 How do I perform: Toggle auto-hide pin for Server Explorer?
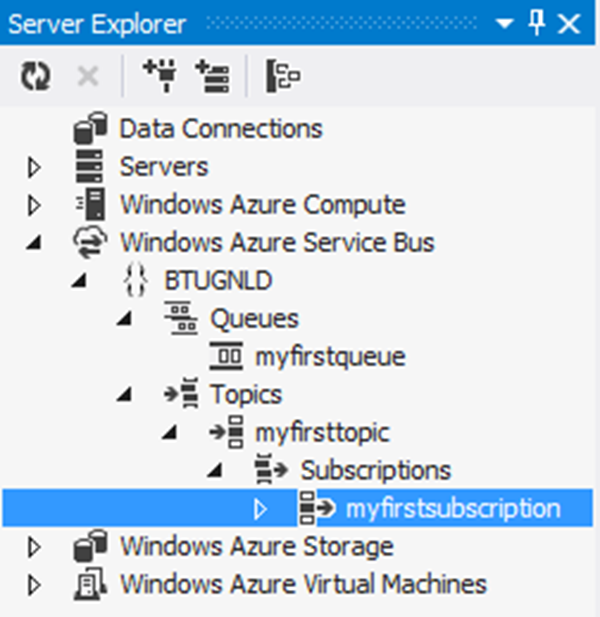coord(537,24)
